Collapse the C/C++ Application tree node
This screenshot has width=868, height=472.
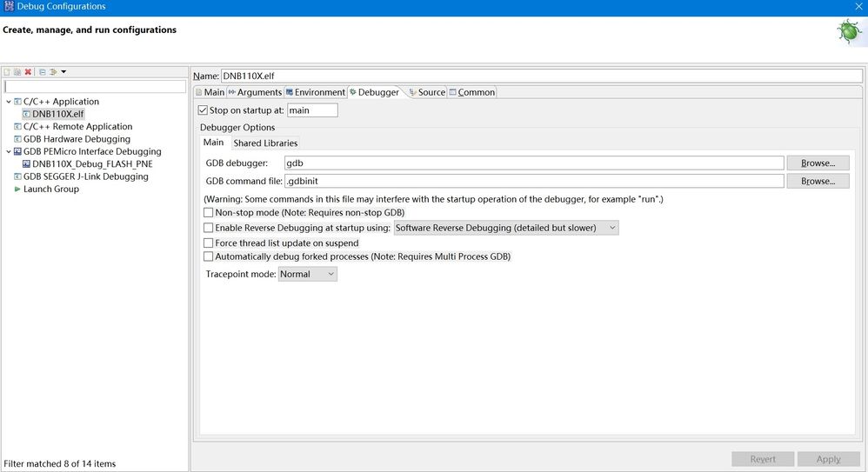tap(9, 102)
